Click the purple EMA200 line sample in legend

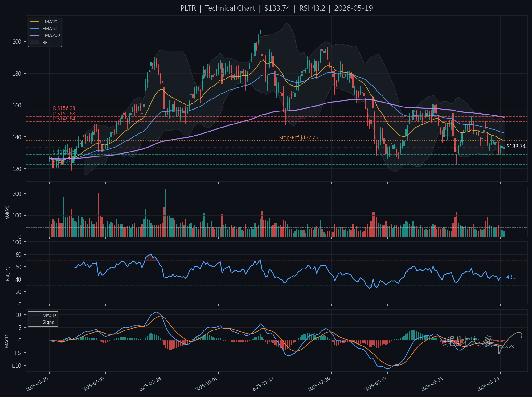(34, 35)
